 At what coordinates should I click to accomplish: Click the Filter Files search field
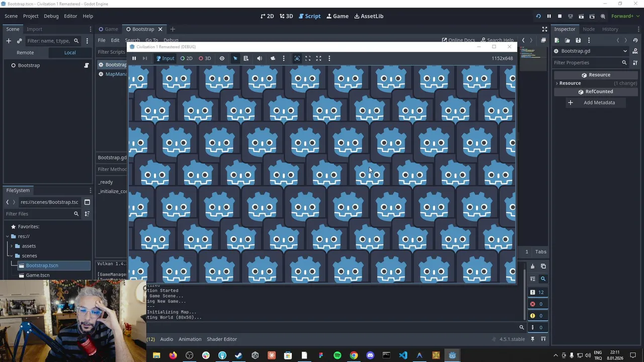click(x=42, y=214)
